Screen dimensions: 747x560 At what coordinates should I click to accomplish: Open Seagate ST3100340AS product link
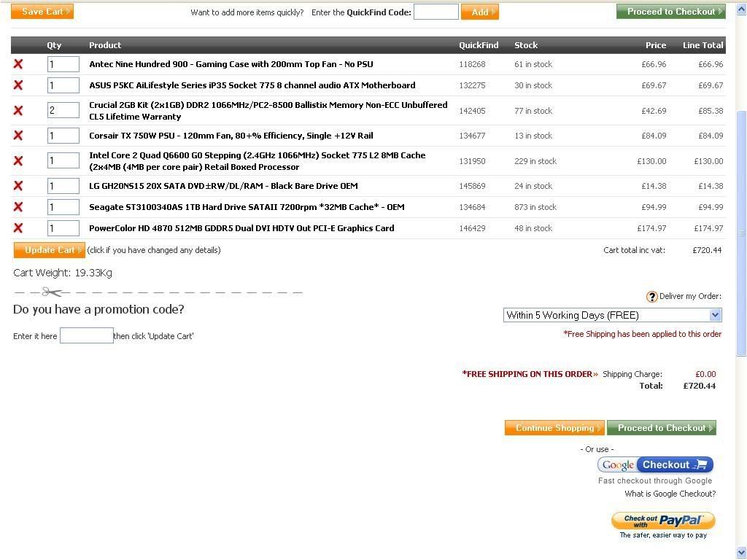coord(247,207)
